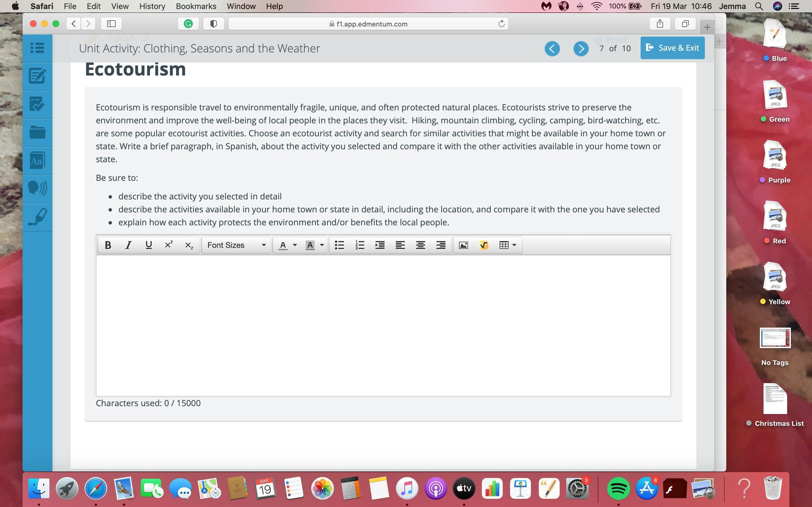Screen dimensions: 812x507
Task: Center align the text
Action: 420,245
